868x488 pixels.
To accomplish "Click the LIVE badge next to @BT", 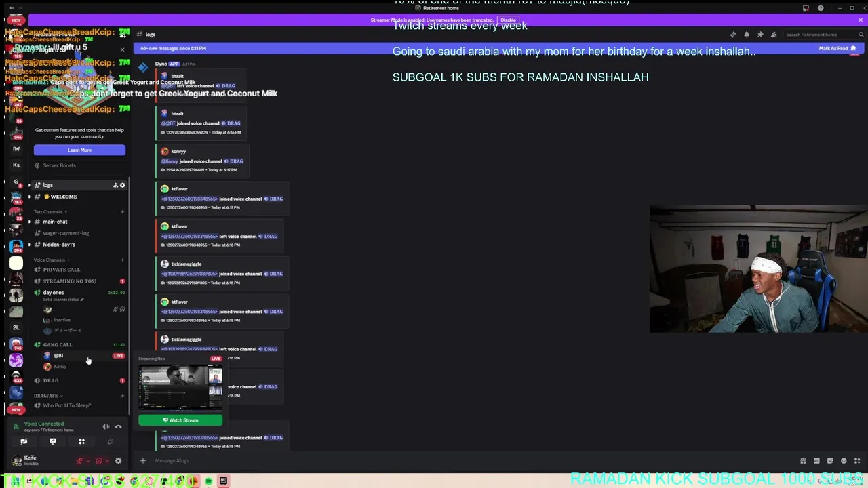I will [119, 356].
